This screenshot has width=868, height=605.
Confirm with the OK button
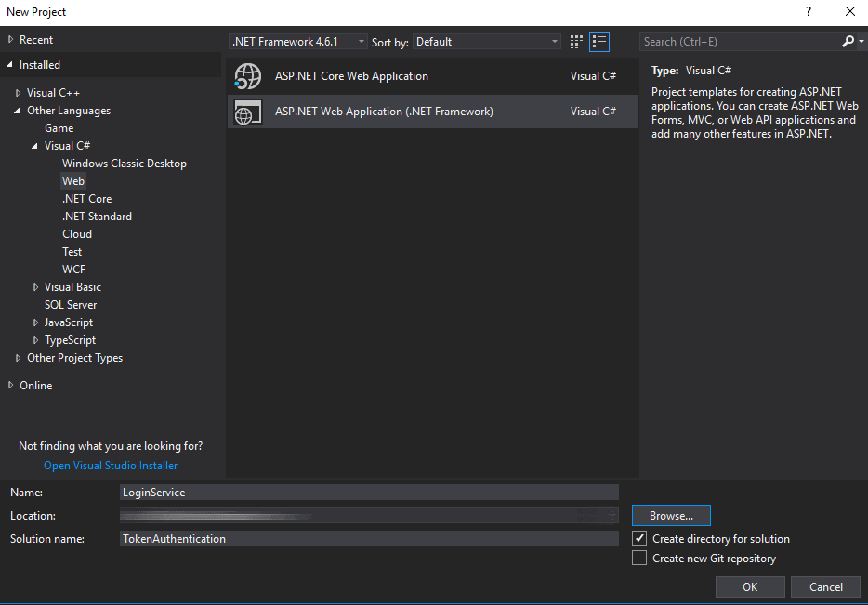[750, 586]
